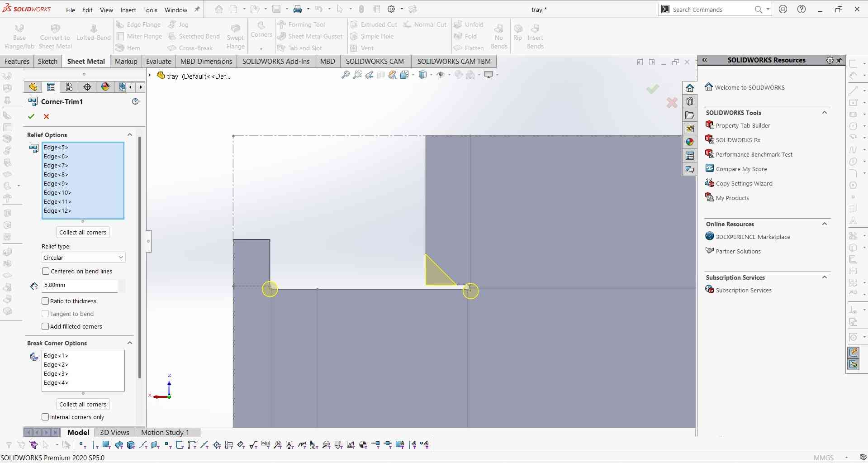This screenshot has height=463, width=868.
Task: Click Options gear icon in title toolbar
Action: 392,9
